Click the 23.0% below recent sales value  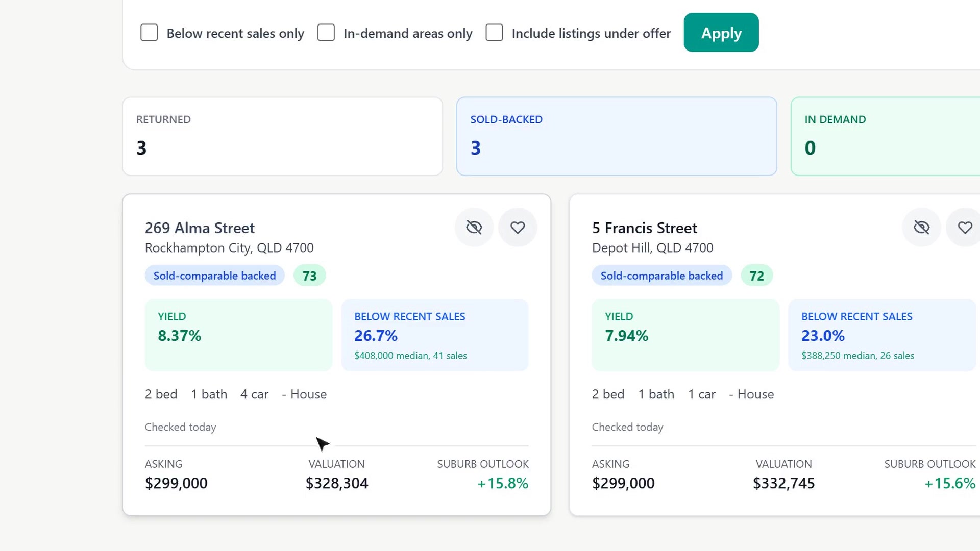pyautogui.click(x=823, y=336)
